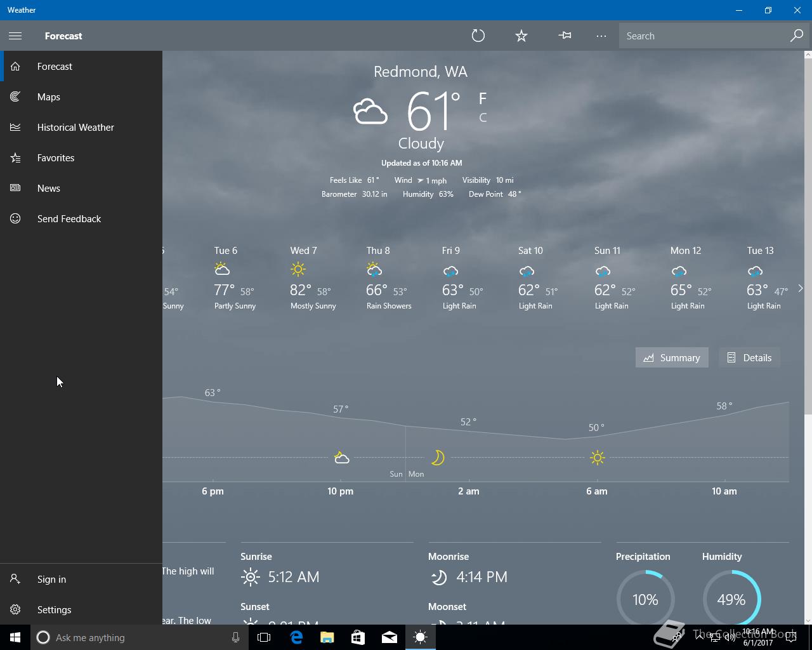Open Historical Weather page
Screen dimensions: 812x650
point(81,127)
